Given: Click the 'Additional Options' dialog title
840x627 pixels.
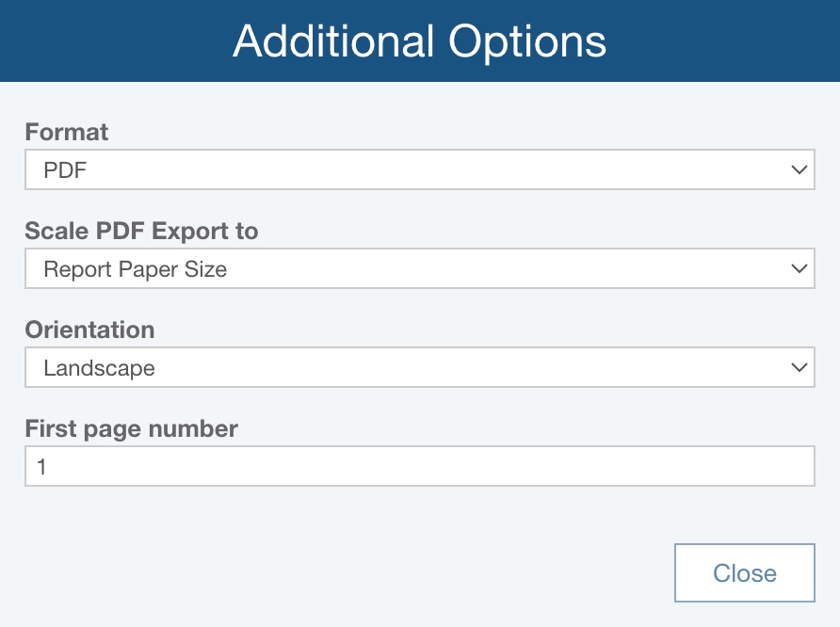Looking at the screenshot, I should [x=419, y=41].
